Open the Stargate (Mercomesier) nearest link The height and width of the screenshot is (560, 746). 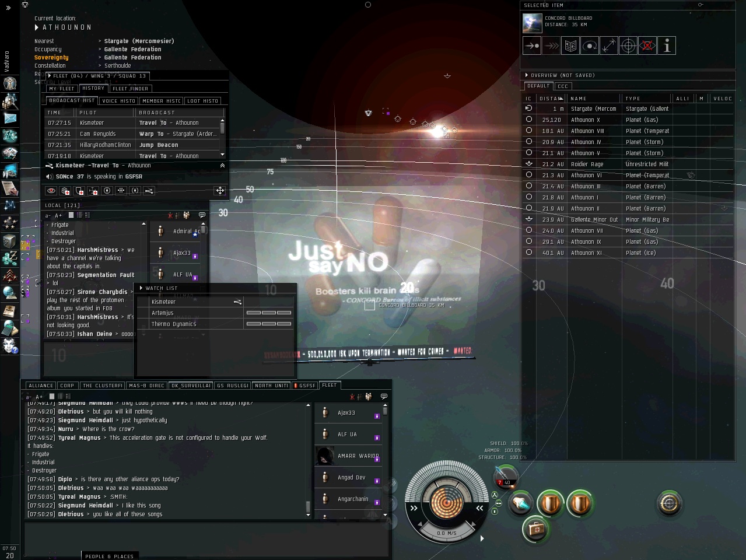(139, 41)
